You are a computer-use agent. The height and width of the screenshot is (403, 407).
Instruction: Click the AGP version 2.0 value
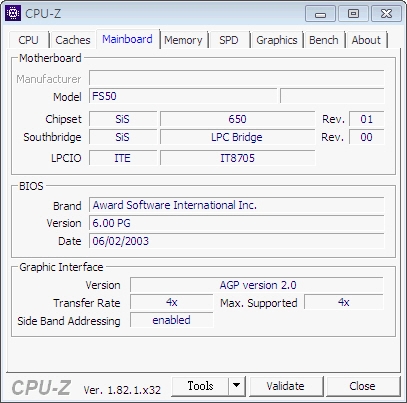click(x=257, y=285)
